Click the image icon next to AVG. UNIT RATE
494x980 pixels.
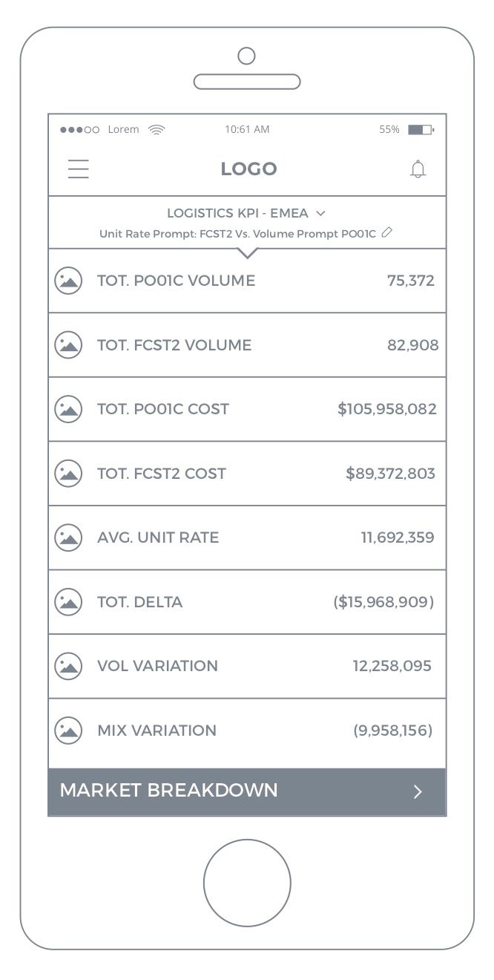tap(68, 538)
